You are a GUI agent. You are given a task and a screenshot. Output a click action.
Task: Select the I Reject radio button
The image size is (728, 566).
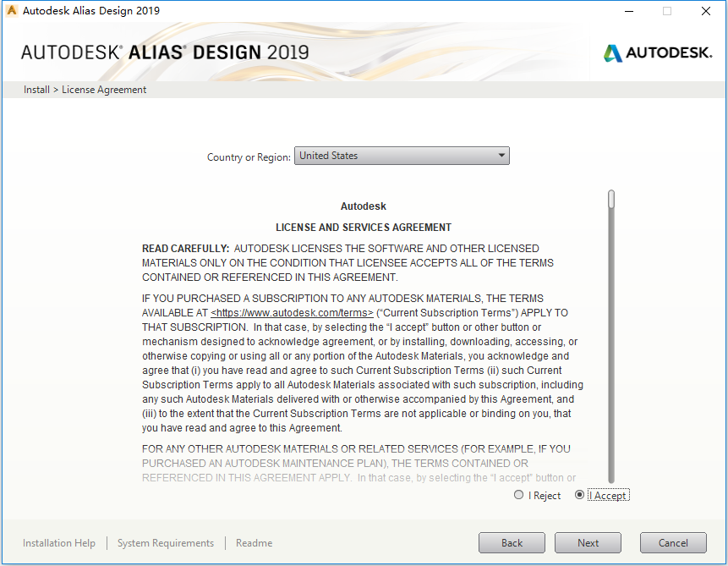click(x=518, y=495)
